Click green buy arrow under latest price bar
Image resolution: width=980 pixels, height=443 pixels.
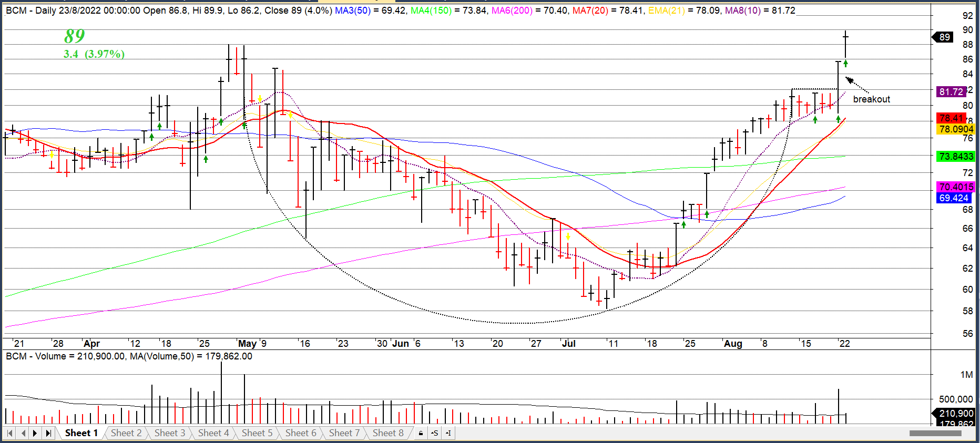pyautogui.click(x=845, y=64)
